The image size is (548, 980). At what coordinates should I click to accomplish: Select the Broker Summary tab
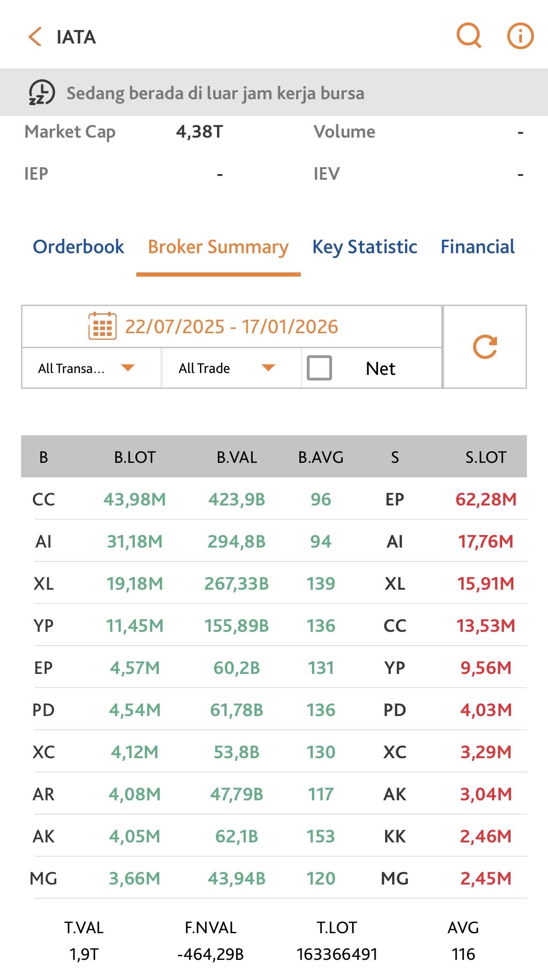click(x=218, y=247)
